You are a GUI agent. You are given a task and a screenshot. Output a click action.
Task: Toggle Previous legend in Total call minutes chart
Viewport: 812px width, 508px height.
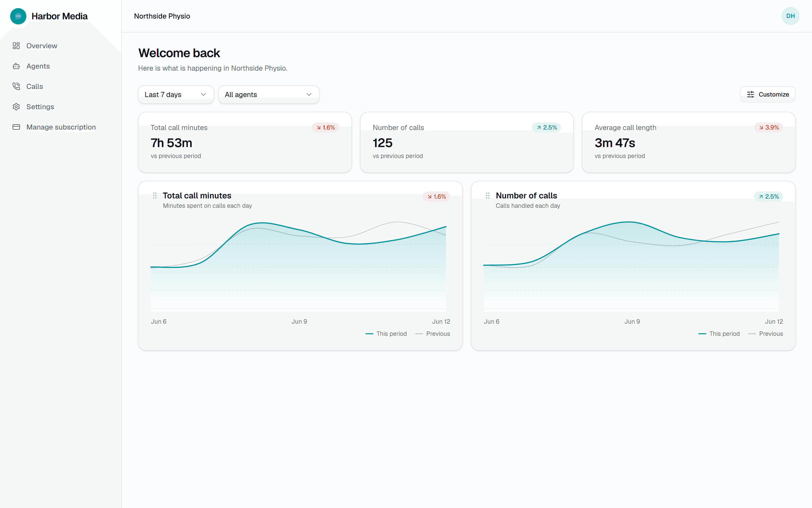click(432, 334)
